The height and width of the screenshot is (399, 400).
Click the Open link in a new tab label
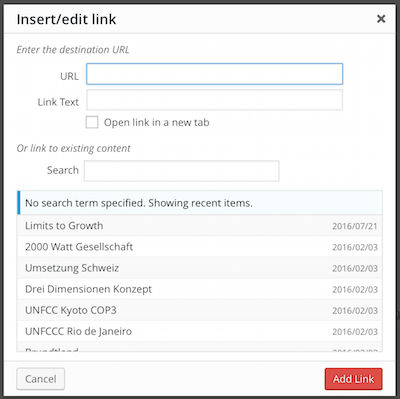(157, 123)
